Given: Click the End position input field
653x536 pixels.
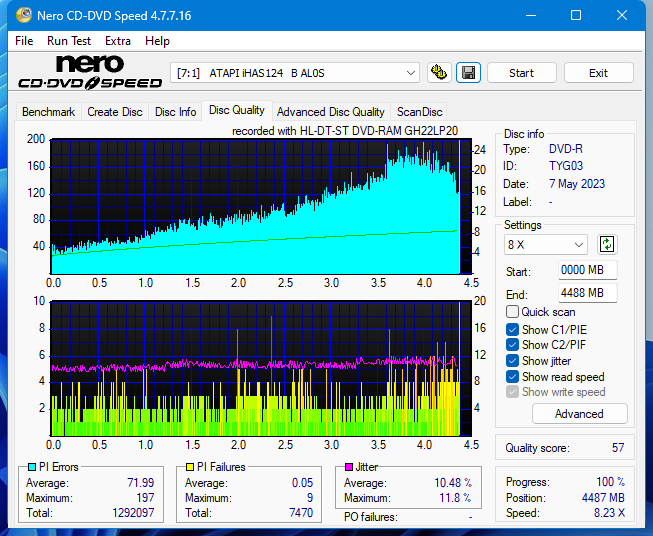Looking at the screenshot, I should [x=587, y=293].
